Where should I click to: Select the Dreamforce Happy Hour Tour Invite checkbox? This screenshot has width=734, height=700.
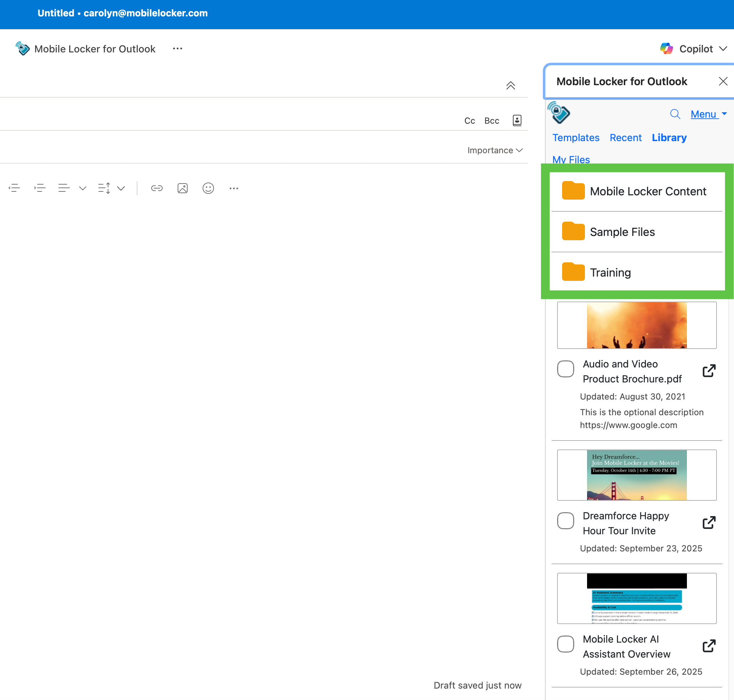[565, 520]
